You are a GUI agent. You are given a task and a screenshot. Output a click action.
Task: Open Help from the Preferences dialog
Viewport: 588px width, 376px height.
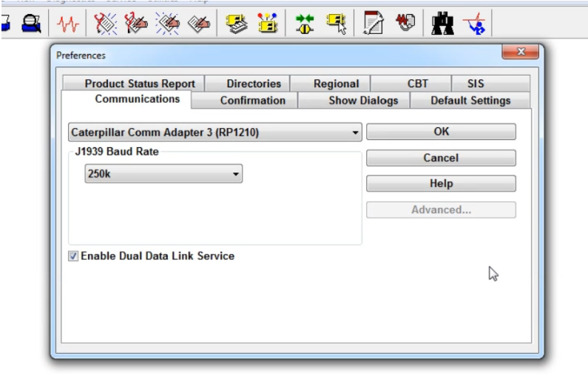pyautogui.click(x=441, y=184)
